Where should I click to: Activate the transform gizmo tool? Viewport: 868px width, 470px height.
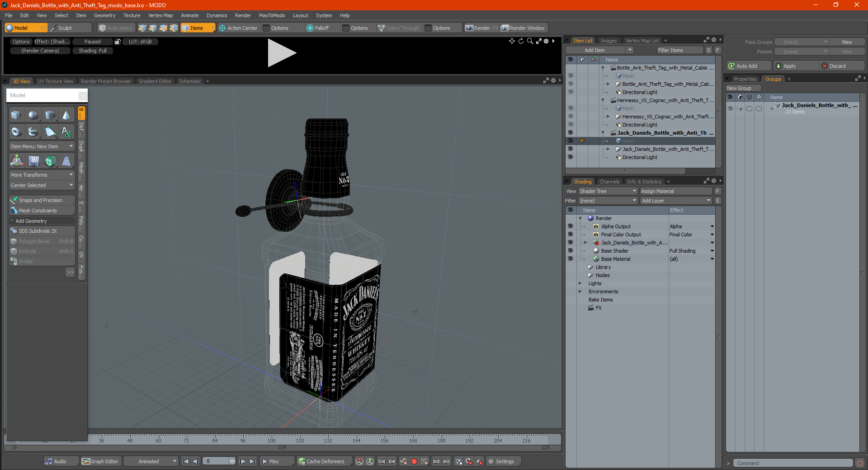[17, 160]
